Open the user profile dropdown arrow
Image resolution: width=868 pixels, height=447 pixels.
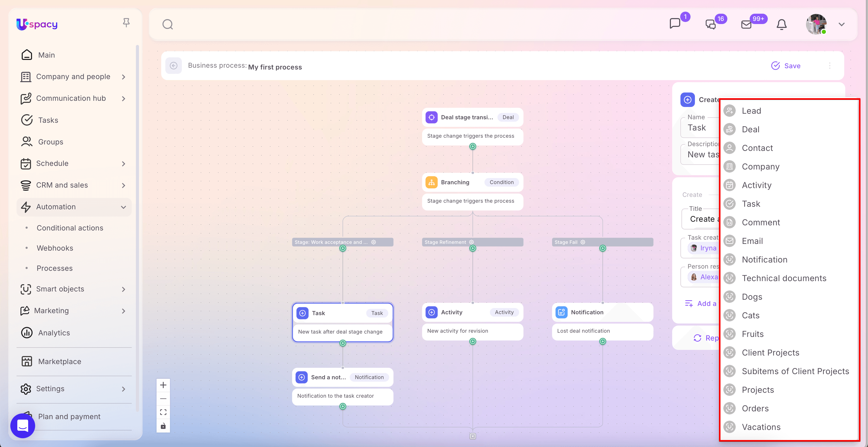[x=841, y=24]
